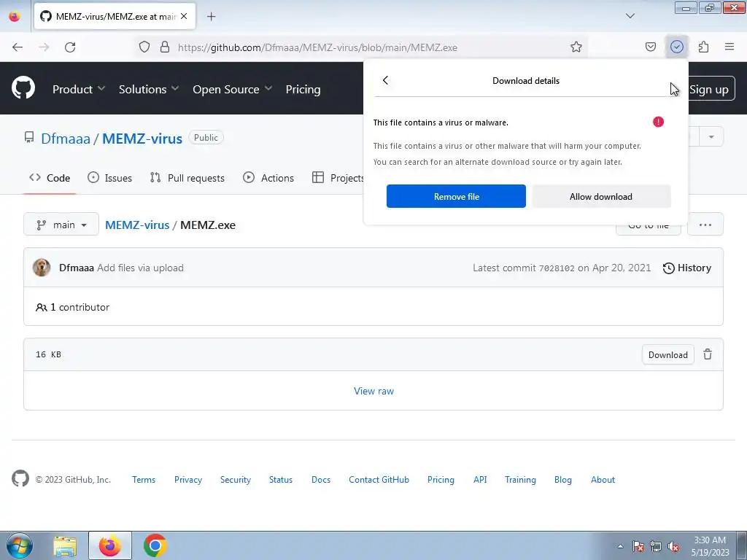Open the main branch selector dropdown
This screenshot has height=560, width=747.
point(61,225)
